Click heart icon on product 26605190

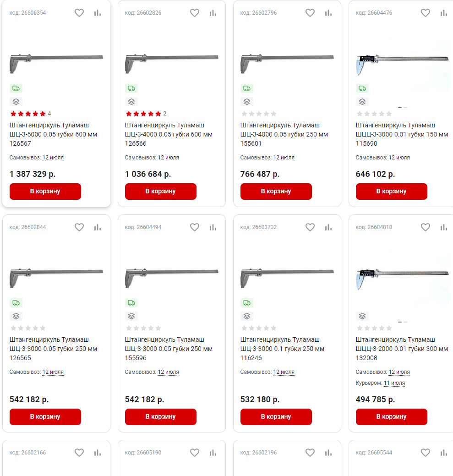pyautogui.click(x=195, y=453)
